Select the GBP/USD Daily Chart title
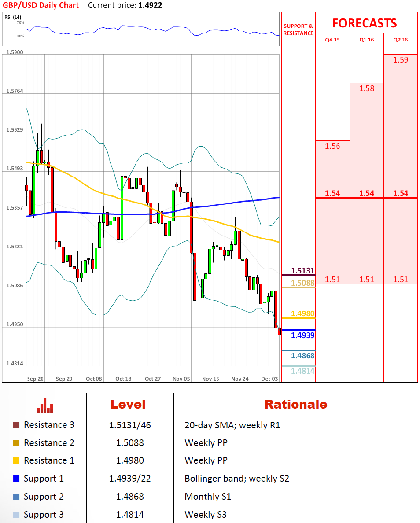 pyautogui.click(x=41, y=5)
